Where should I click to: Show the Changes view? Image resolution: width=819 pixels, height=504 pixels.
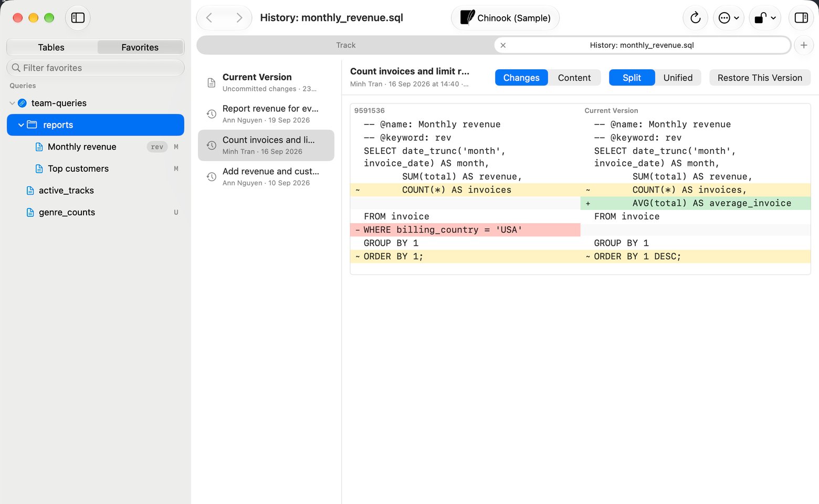[x=521, y=78]
